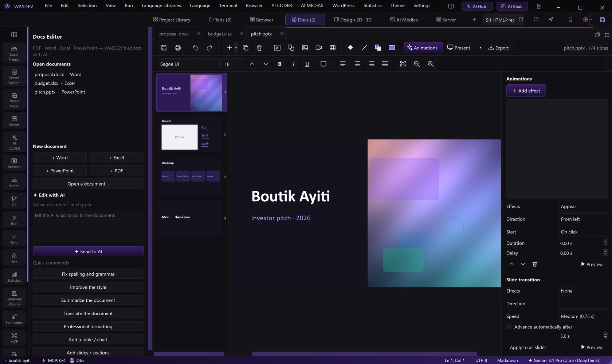
Task: Click Fix spelling and grammar
Action: click(88, 274)
